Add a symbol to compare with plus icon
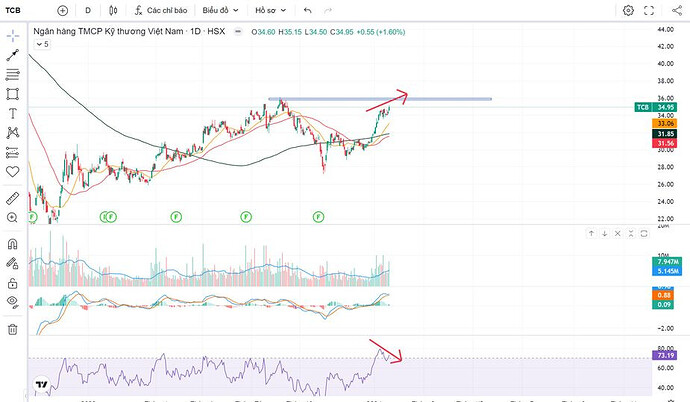 [62, 10]
